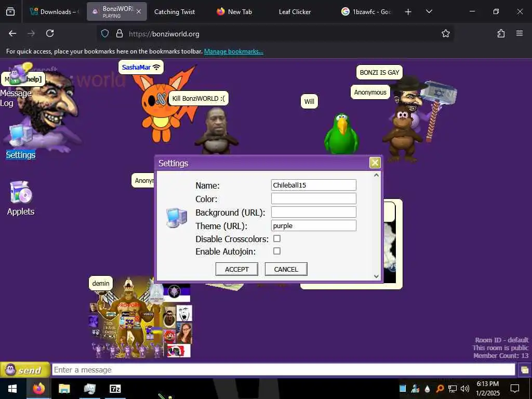Switch to the Leaf Clicker tab
The image size is (532, 399).
click(x=295, y=11)
